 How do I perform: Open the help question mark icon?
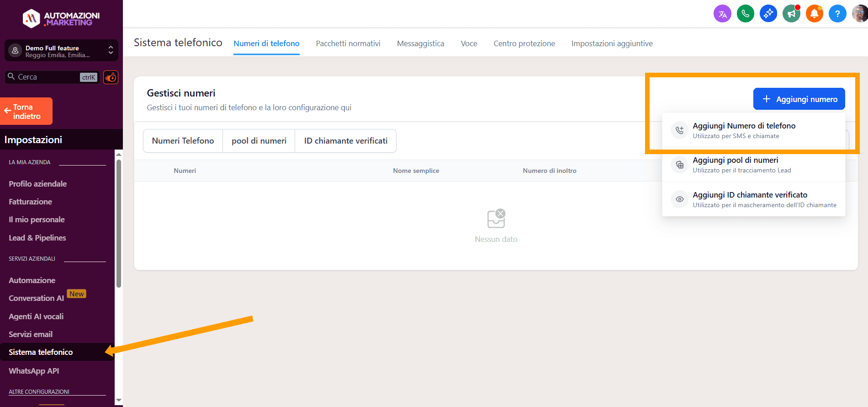(x=837, y=14)
